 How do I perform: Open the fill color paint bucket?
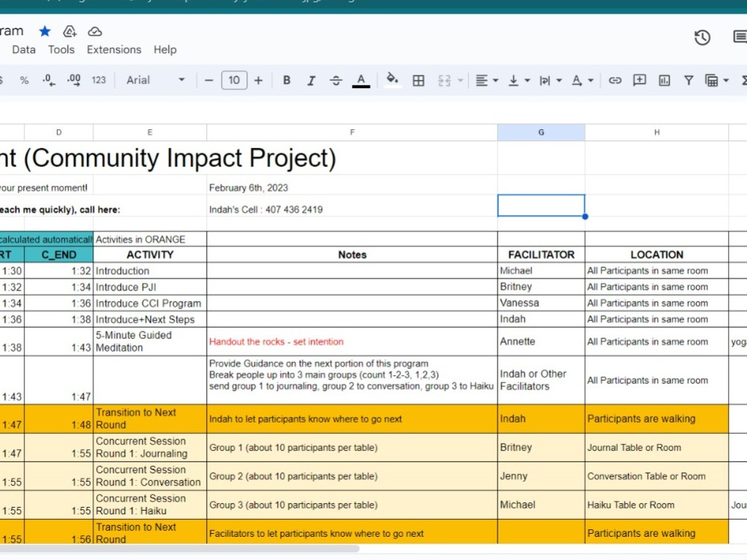392,80
